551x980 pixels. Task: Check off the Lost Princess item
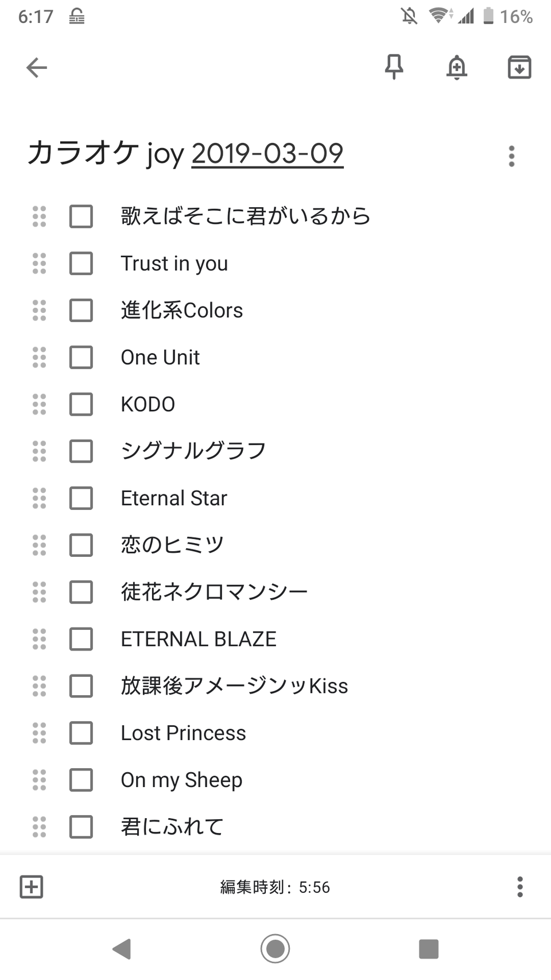tap(81, 733)
